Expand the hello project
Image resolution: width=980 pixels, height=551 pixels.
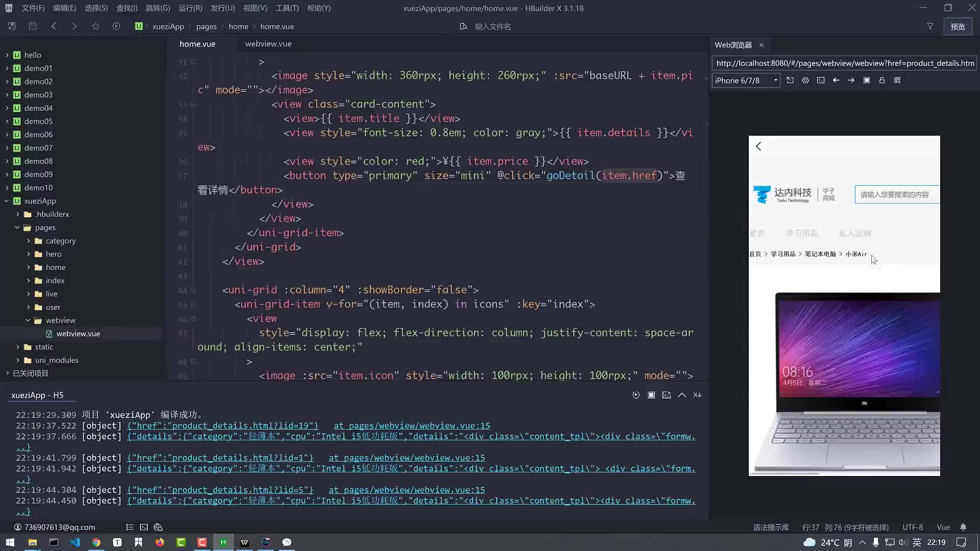click(x=7, y=55)
